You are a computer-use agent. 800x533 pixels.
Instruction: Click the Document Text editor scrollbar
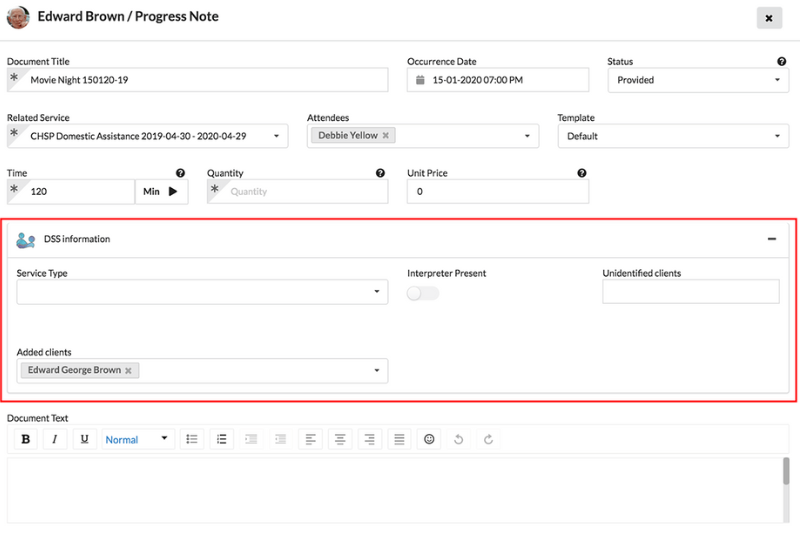[x=786, y=471]
